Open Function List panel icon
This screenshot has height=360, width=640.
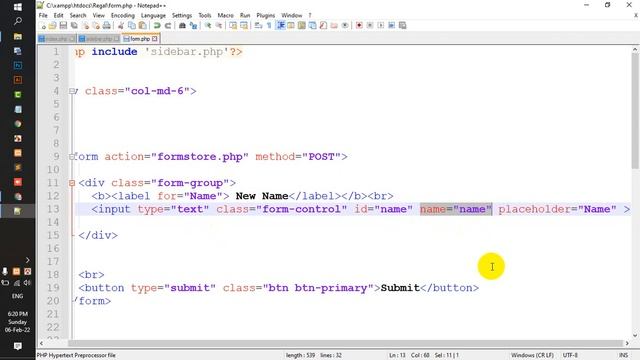(x=323, y=25)
